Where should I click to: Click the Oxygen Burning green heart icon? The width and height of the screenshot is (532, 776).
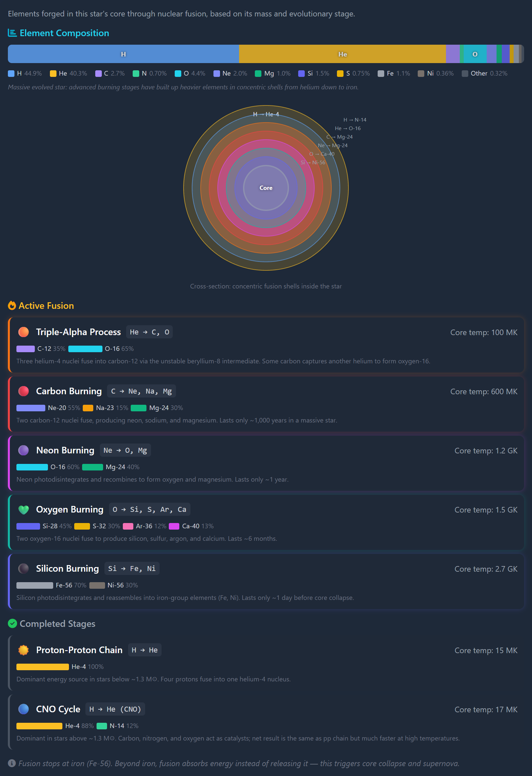[23, 510]
